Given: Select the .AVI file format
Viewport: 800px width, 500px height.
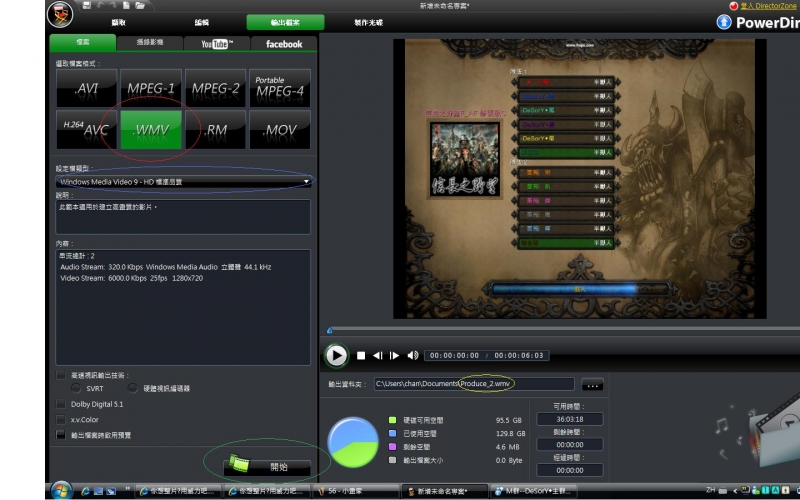Looking at the screenshot, I should 86,88.
